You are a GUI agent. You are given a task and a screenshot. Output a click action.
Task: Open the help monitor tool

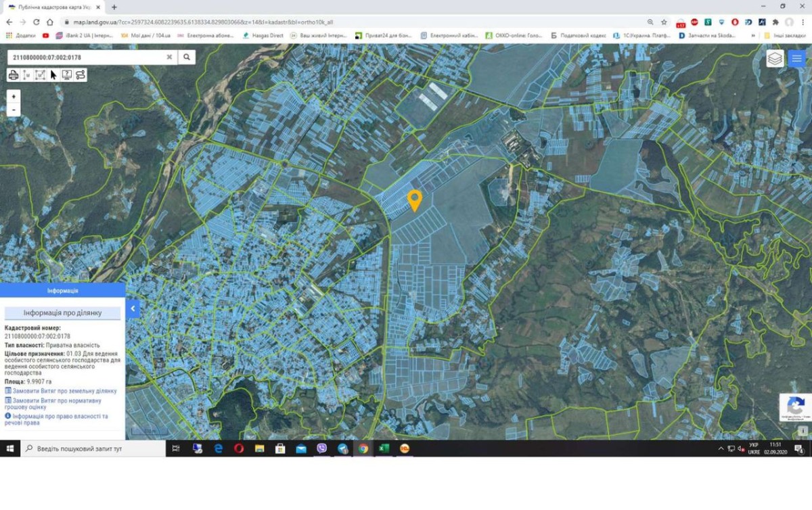67,75
